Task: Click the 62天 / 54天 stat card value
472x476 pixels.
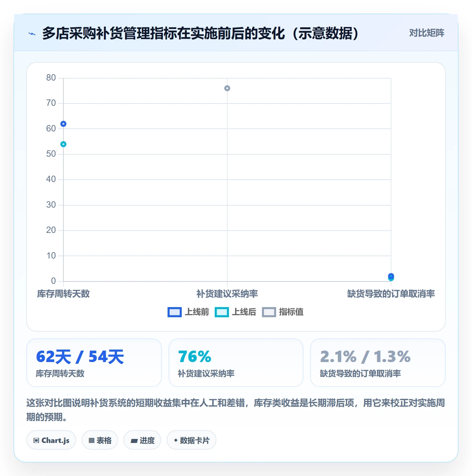Action: pyautogui.click(x=80, y=357)
